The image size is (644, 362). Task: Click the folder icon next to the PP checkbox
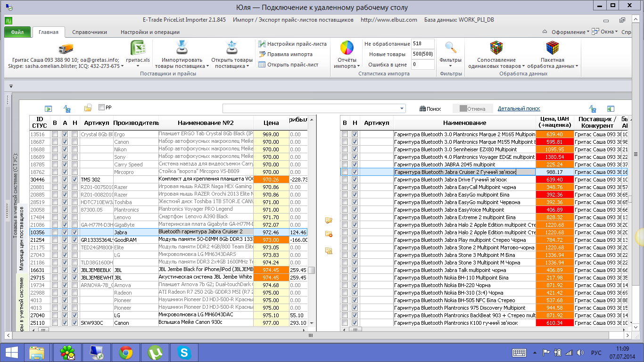click(88, 108)
